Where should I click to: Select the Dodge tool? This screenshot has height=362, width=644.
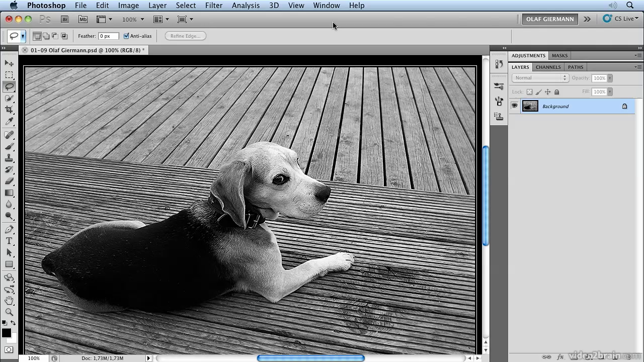(x=9, y=216)
